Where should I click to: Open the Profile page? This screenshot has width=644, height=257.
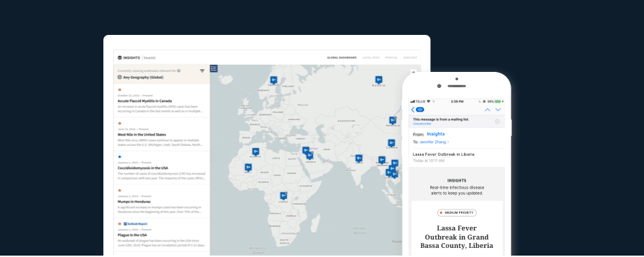[x=391, y=58]
